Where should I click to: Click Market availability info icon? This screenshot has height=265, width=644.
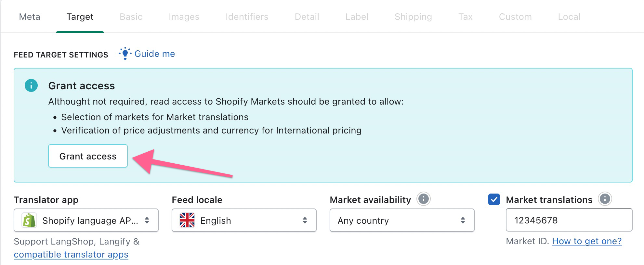[423, 199]
